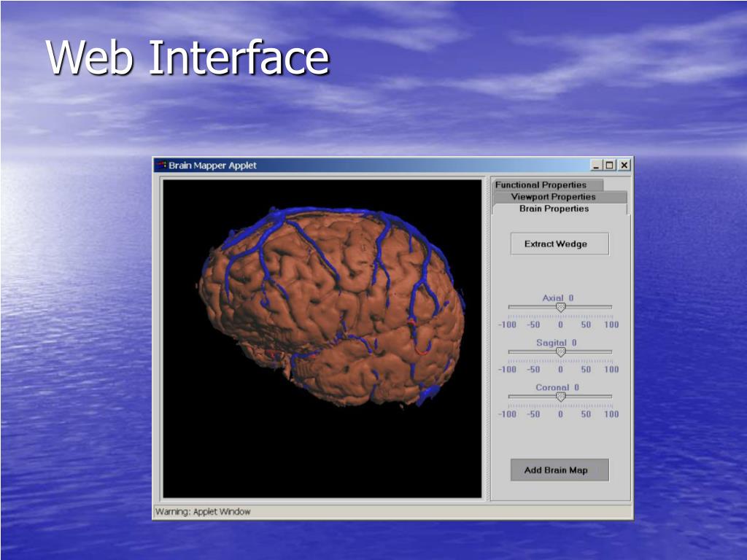Screen dimensions: 747x560
Task: Click the 'Warning: Applet Window' status text
Action: [x=203, y=512]
